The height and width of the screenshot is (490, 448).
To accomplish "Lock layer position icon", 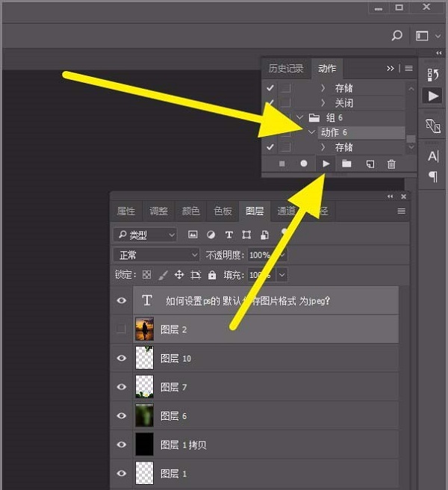I will pos(179,275).
